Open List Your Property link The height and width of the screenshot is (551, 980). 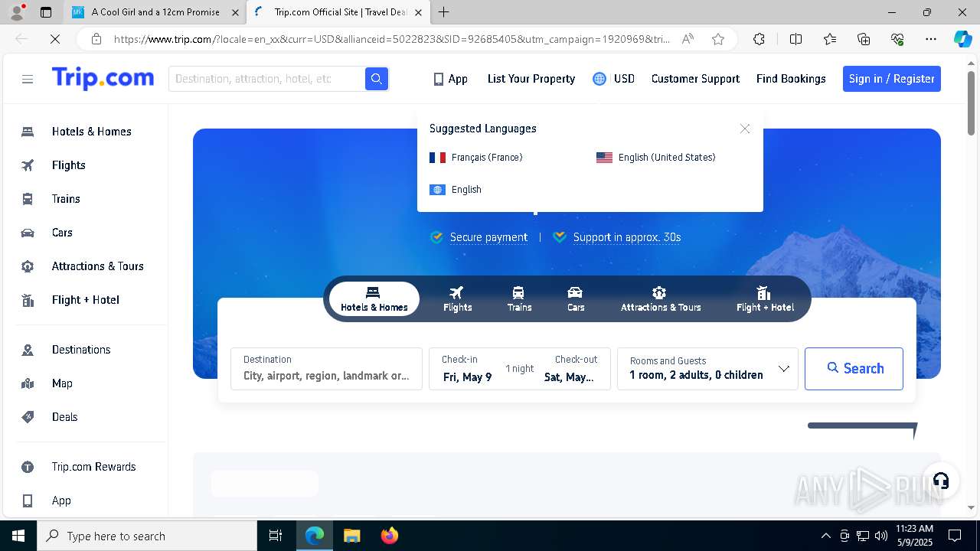coord(531,79)
